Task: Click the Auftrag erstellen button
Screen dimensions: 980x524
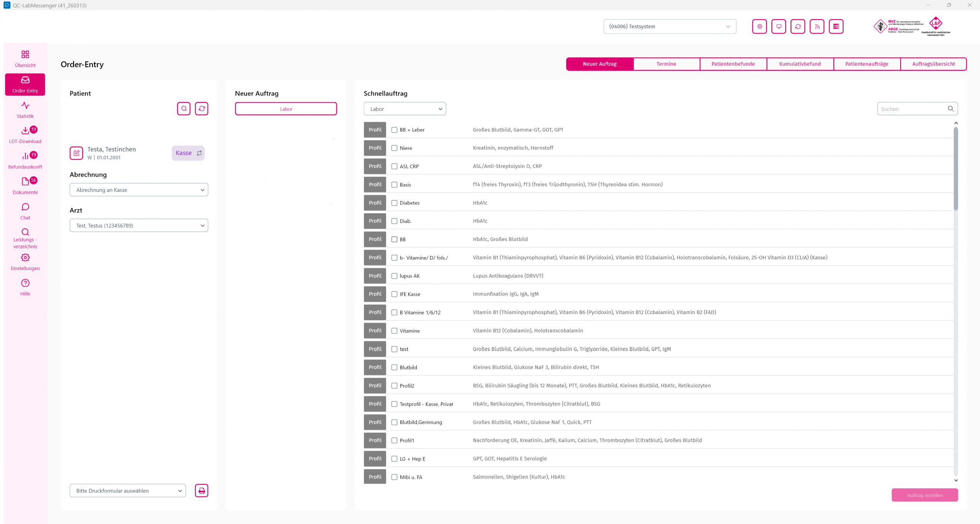Action: click(924, 495)
